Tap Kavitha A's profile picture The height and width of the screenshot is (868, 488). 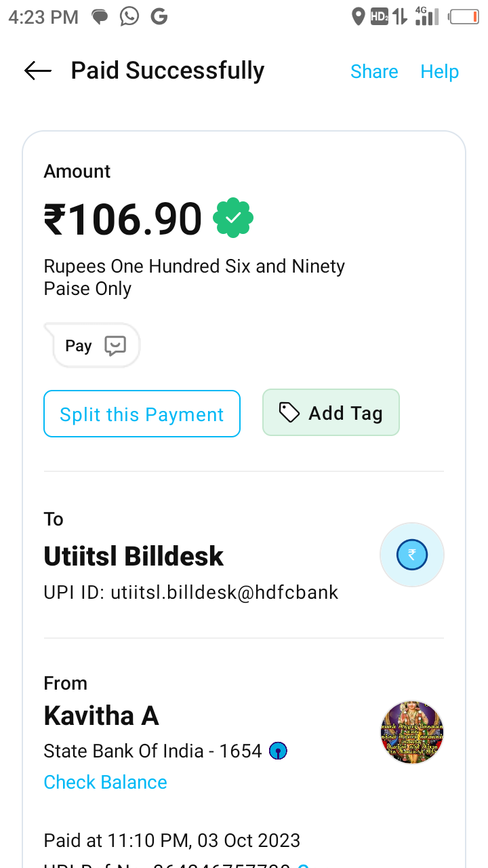pyautogui.click(x=412, y=732)
